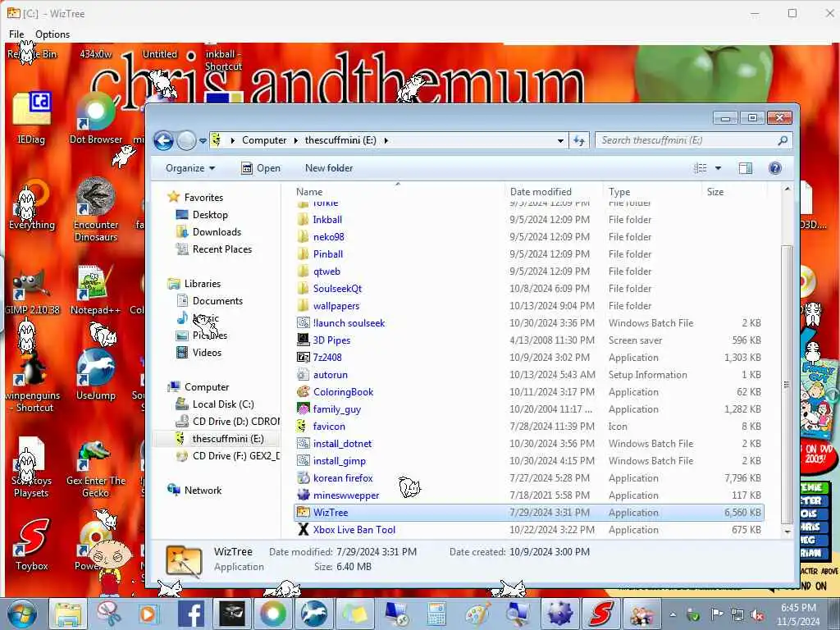This screenshot has width=840, height=630.
Task: Sort by the Size column header
Action: pyautogui.click(x=734, y=192)
